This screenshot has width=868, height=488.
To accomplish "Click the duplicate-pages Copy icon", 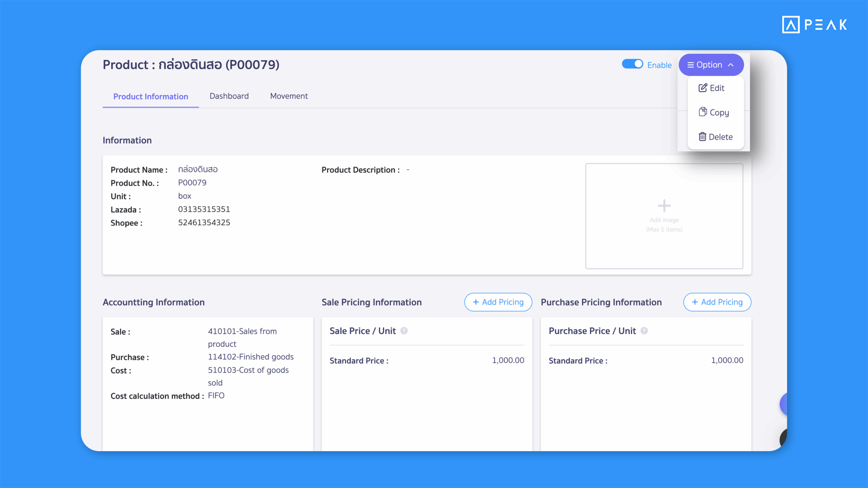I will tap(703, 112).
